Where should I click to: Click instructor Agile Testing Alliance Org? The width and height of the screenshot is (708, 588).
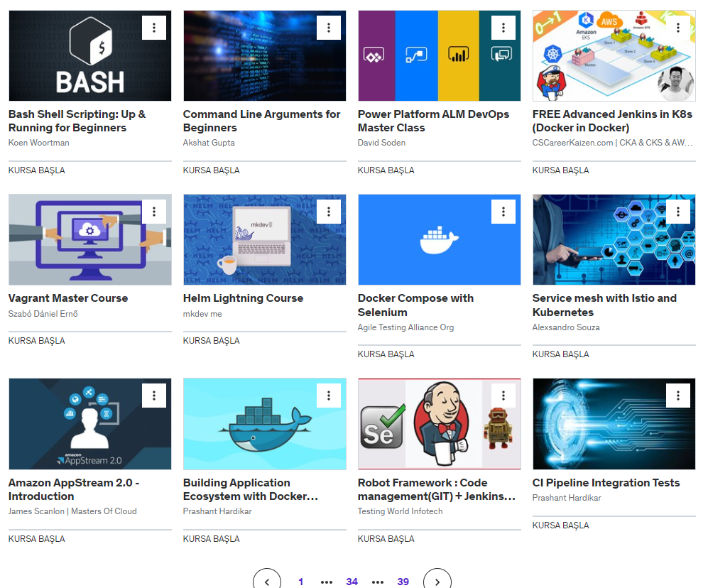406,327
